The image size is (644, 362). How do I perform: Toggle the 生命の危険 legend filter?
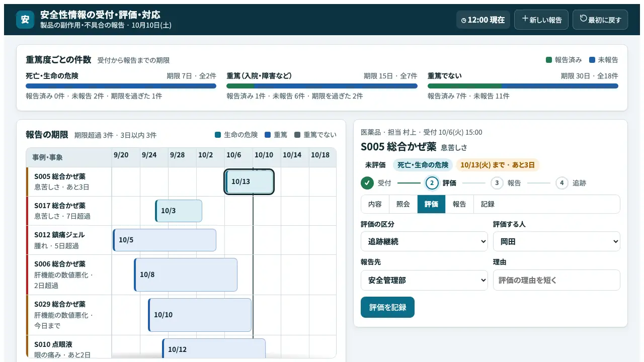point(236,135)
